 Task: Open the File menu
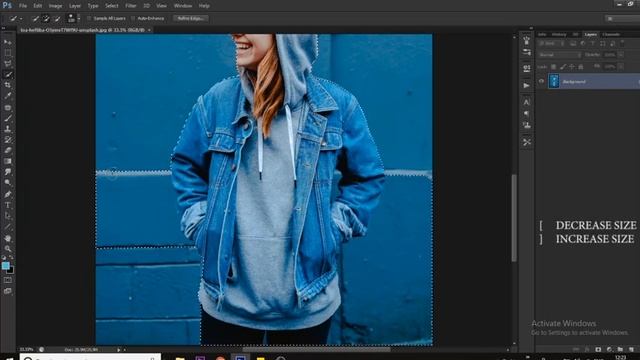[x=23, y=6]
